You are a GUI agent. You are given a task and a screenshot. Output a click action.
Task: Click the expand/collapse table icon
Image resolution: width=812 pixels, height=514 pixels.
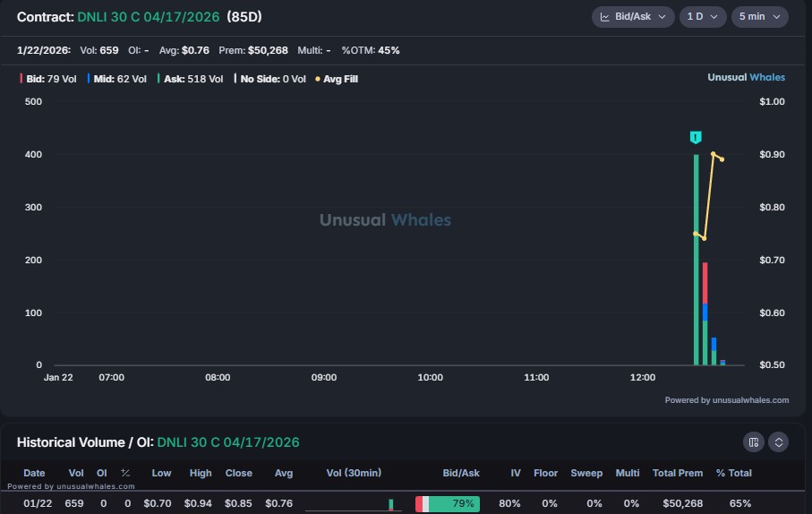[x=778, y=442]
